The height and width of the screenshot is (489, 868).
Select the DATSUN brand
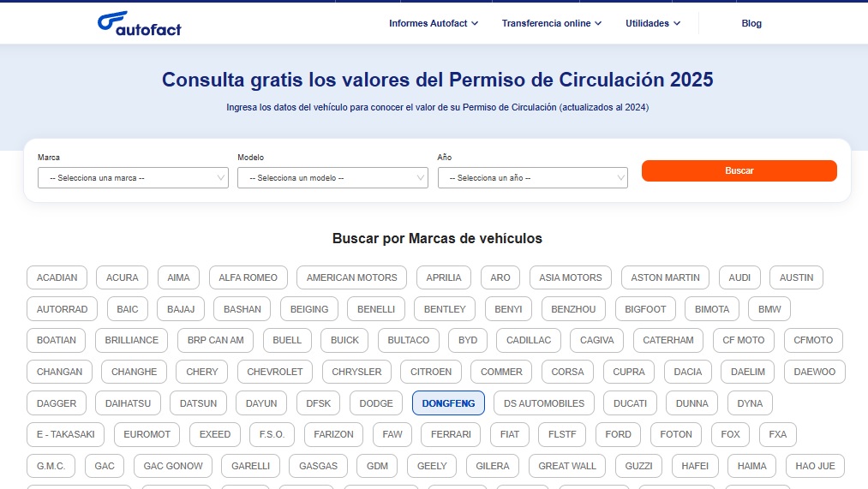(x=198, y=403)
